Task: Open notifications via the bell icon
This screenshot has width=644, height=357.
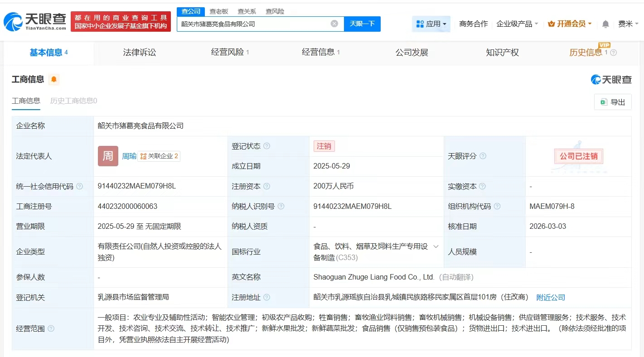Action: [x=605, y=24]
